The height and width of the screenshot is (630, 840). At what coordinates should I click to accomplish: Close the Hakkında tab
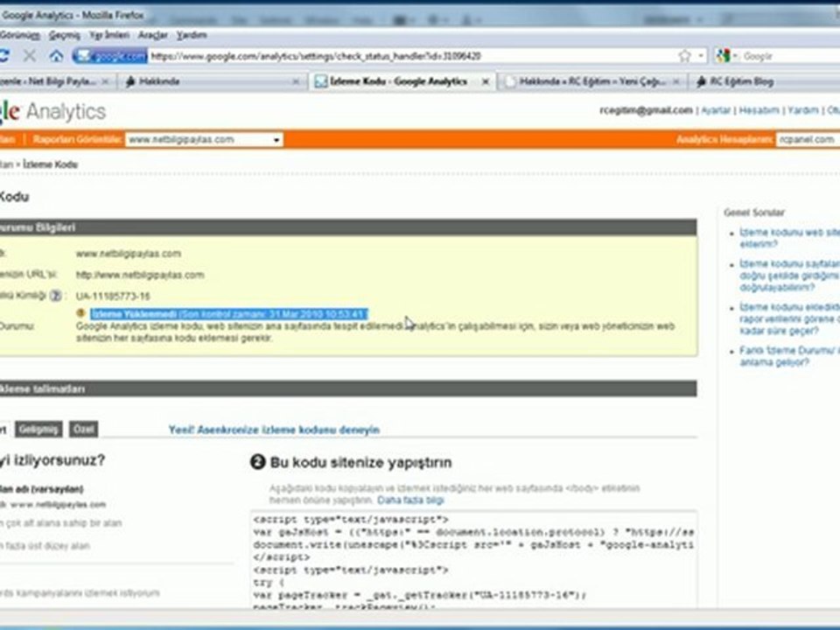click(295, 82)
